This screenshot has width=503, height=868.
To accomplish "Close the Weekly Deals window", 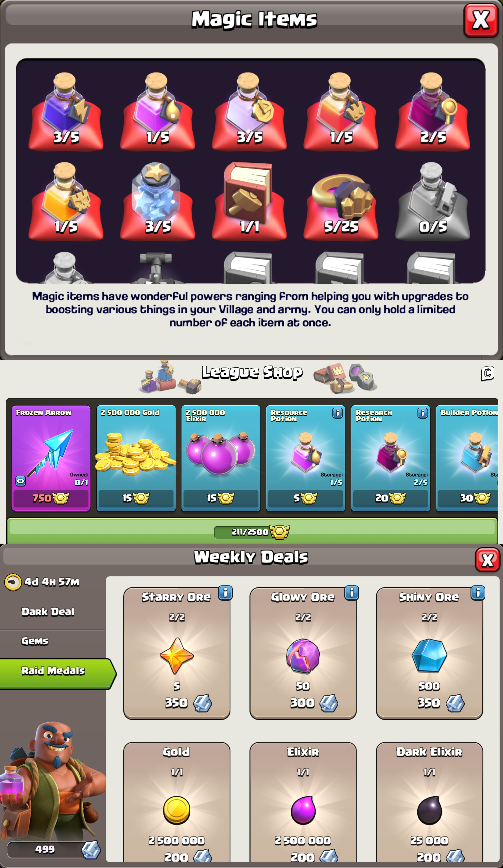I will (487, 560).
